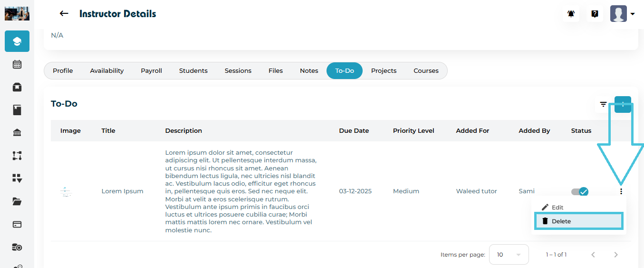
Task: Open the notifications bell
Action: [x=571, y=14]
